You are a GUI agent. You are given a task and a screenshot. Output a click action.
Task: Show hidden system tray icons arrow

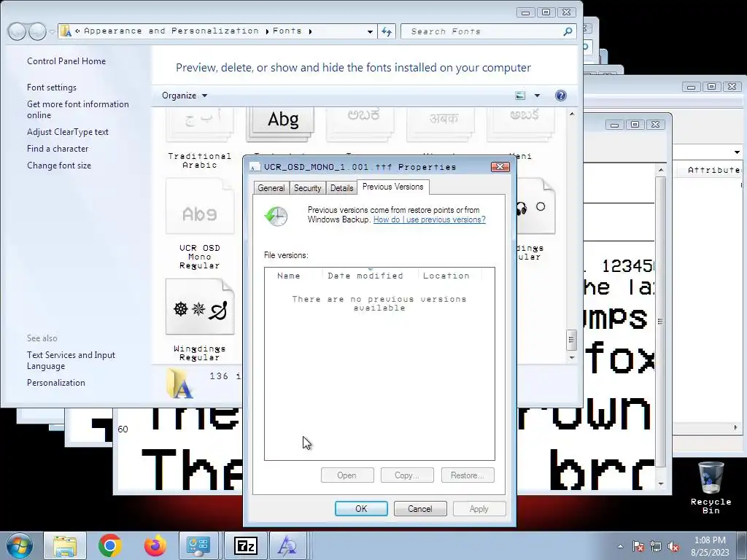pos(620,546)
